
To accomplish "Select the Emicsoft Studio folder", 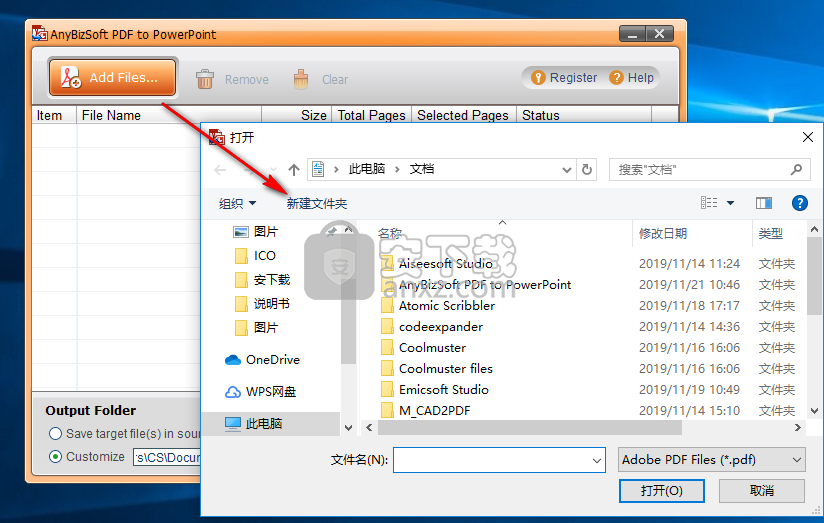I will click(x=444, y=390).
